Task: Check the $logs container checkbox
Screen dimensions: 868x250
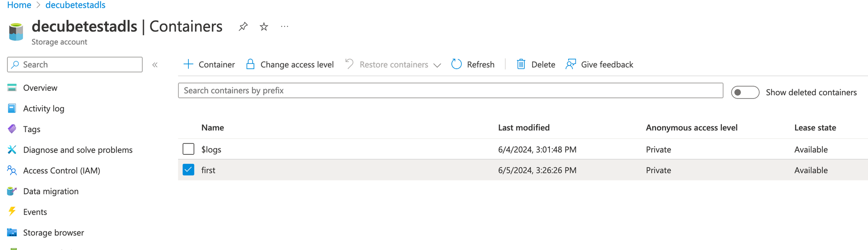Action: pos(188,149)
